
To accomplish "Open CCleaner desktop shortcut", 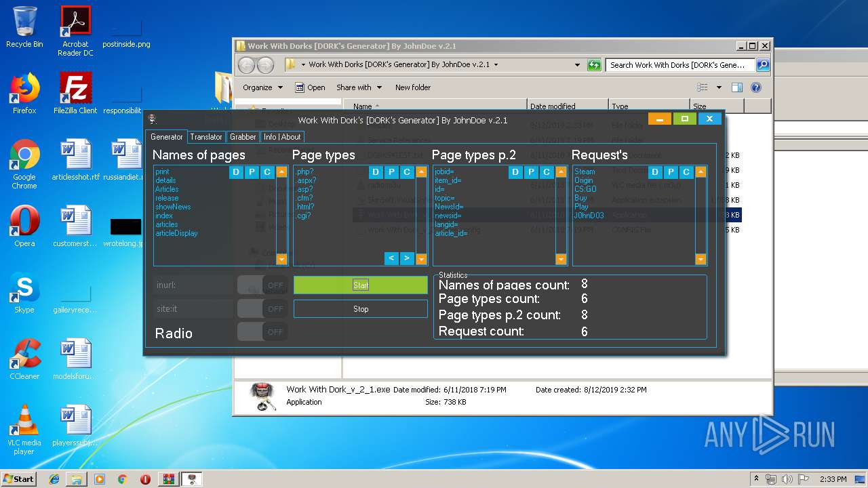I will [24, 359].
